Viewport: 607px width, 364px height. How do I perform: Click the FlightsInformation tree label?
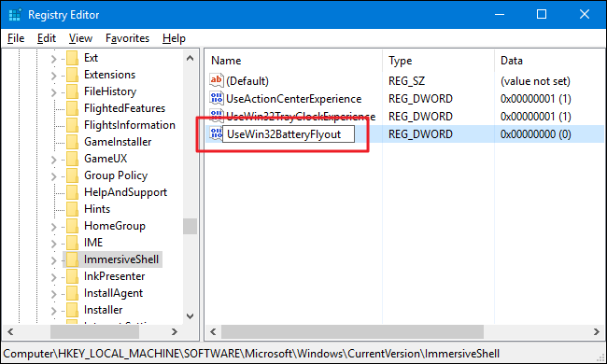(x=130, y=125)
